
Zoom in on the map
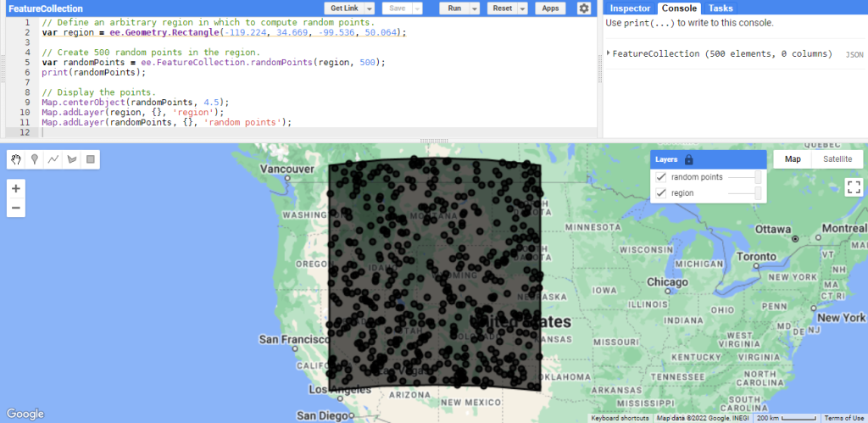[x=17, y=188]
